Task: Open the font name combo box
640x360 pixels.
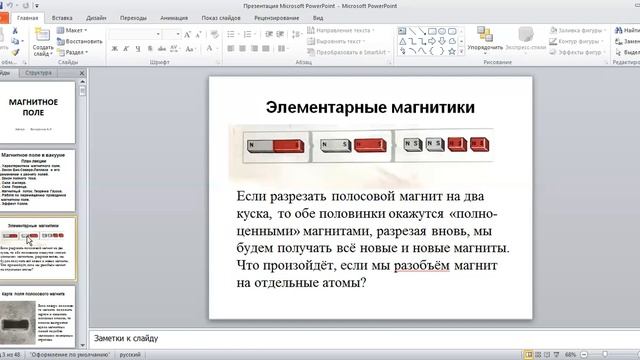Action: (x=135, y=34)
